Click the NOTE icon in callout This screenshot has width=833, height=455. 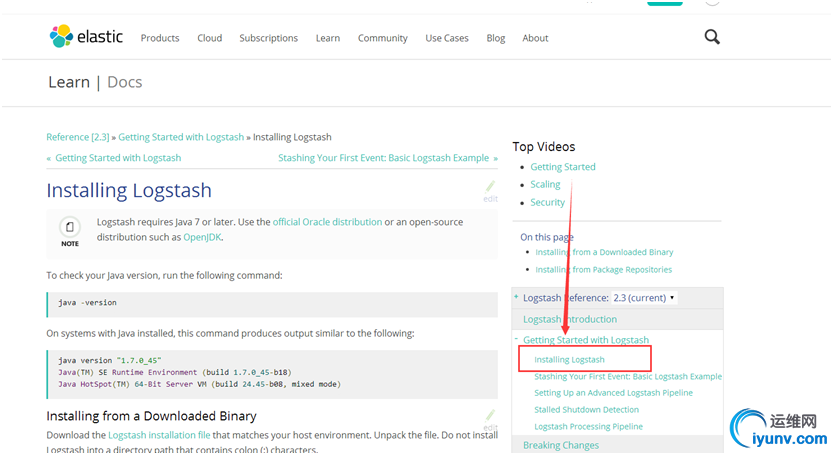coord(70,230)
